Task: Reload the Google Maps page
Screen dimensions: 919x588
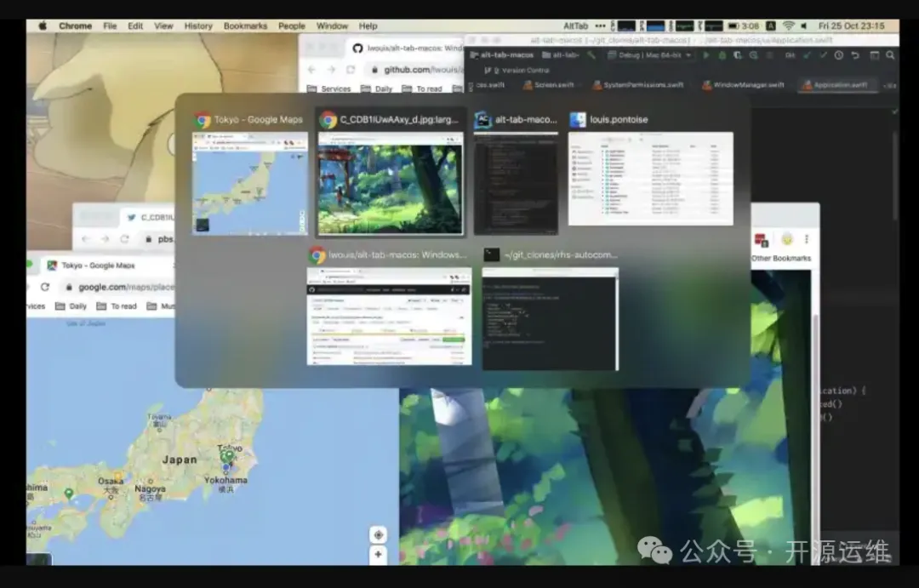Action: click(x=44, y=287)
